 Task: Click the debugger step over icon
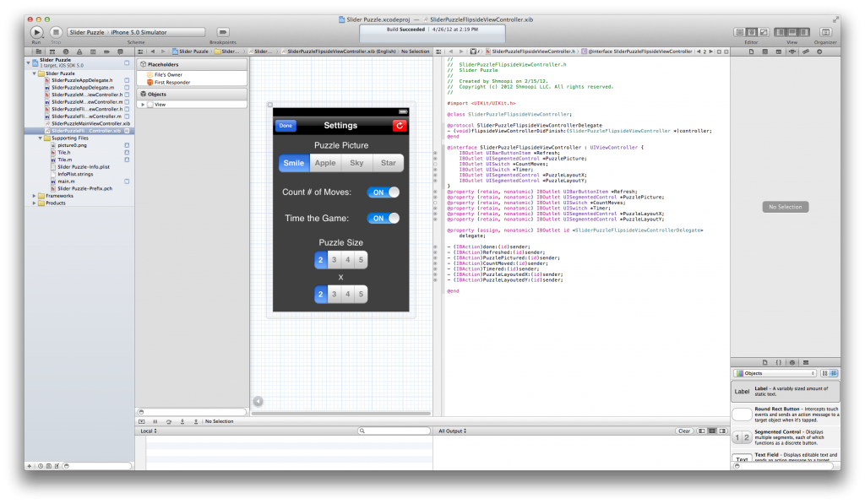[x=169, y=421]
